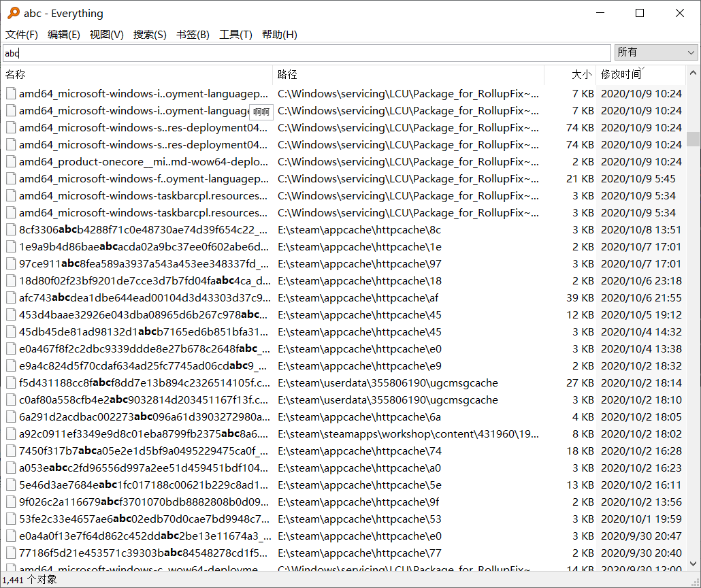Click file icon of afc743abcdea1dbe644ead00104d3d43303d37c9
This screenshot has height=588, width=701.
[11, 298]
